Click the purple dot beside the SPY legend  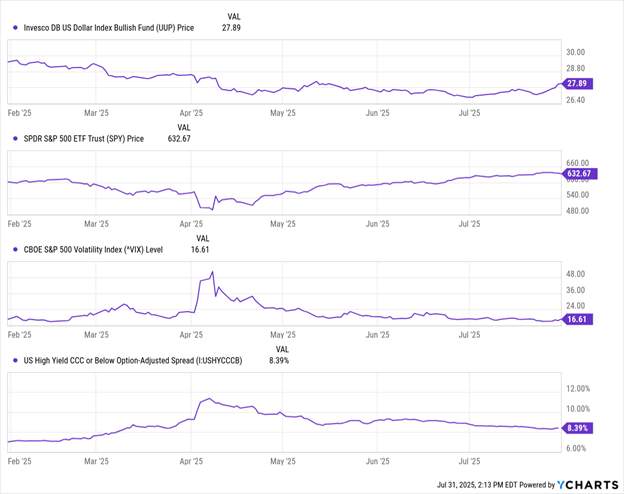[15, 138]
